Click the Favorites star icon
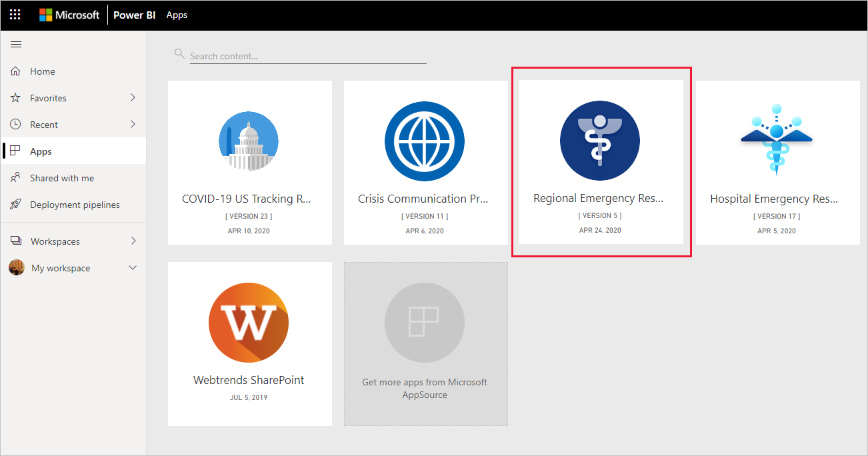This screenshot has height=456, width=868. 16,98
